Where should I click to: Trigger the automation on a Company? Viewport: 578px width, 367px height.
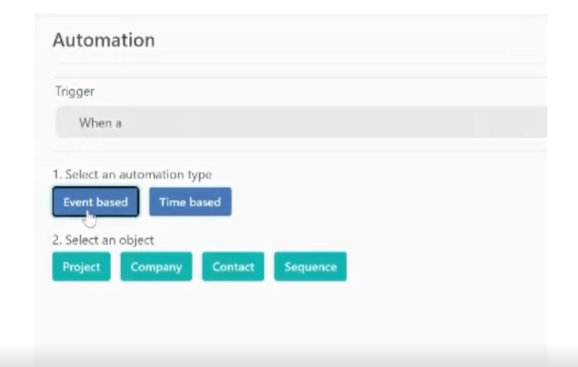click(156, 266)
